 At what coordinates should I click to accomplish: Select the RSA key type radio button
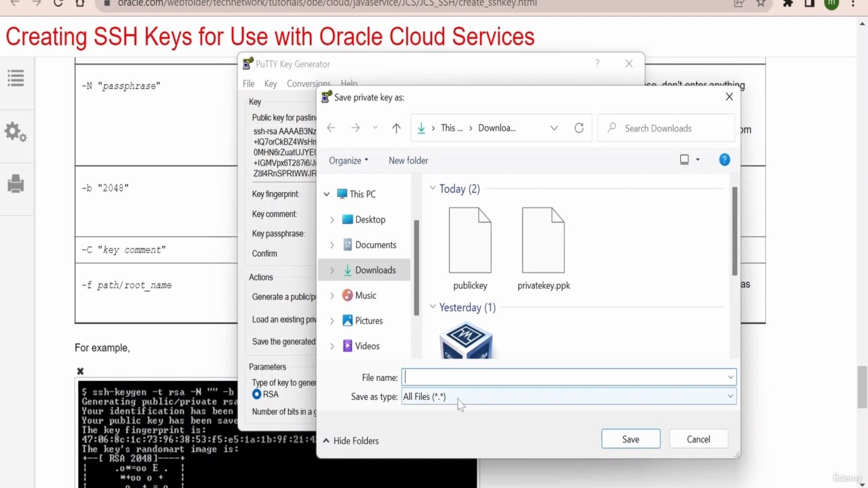257,394
